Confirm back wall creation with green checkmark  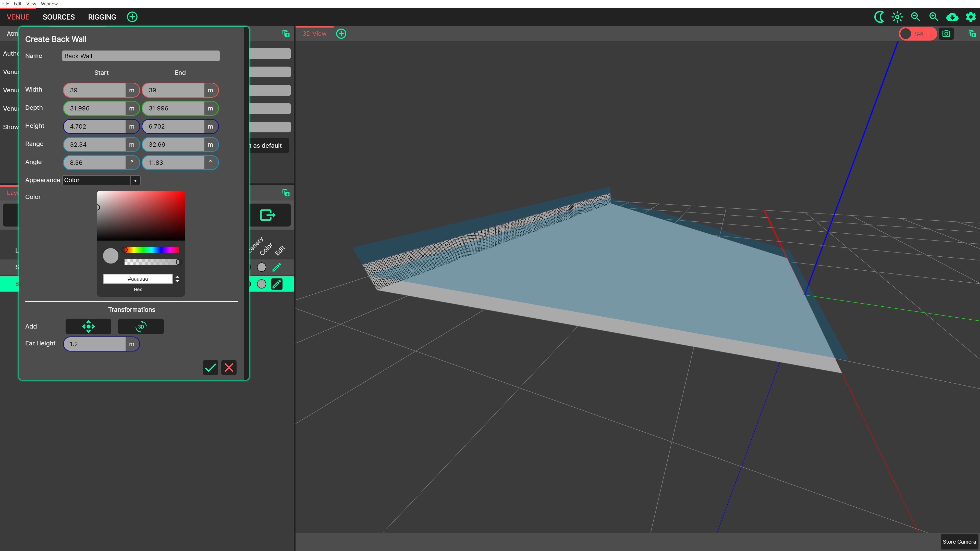[x=210, y=367]
